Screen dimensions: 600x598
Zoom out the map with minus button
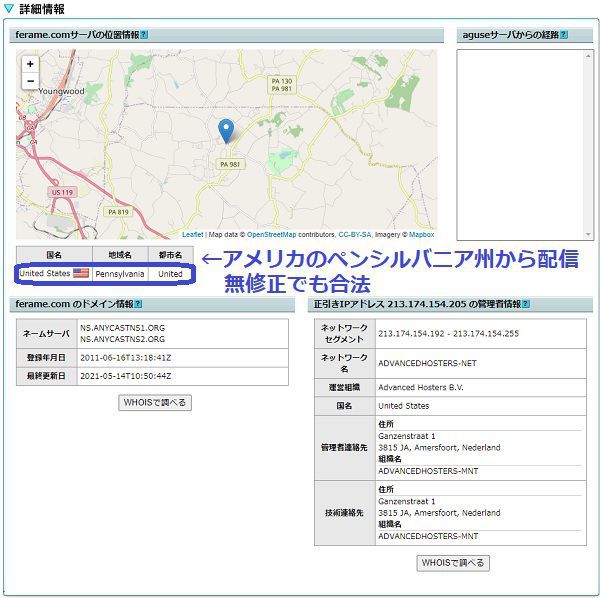(30, 80)
